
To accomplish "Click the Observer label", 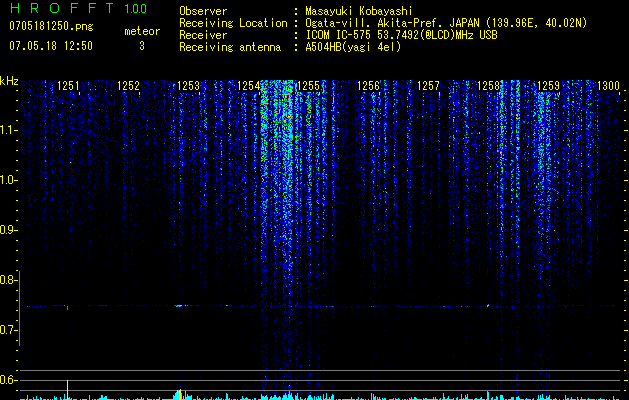I will tap(203, 11).
